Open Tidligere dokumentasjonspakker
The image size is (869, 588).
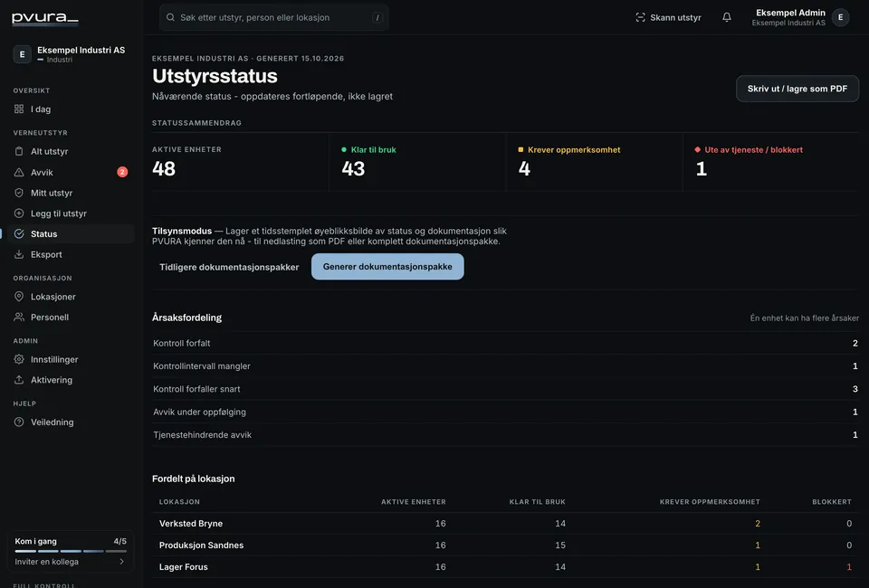tap(229, 267)
